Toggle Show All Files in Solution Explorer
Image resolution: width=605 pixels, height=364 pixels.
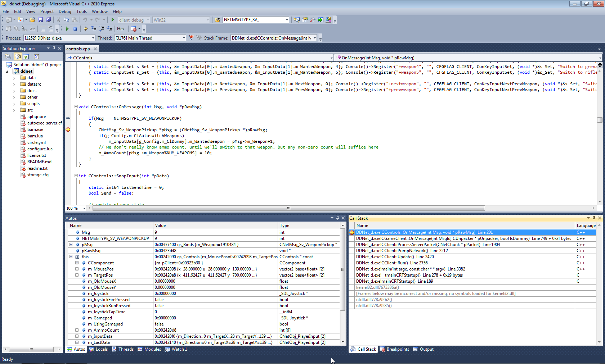(x=18, y=56)
